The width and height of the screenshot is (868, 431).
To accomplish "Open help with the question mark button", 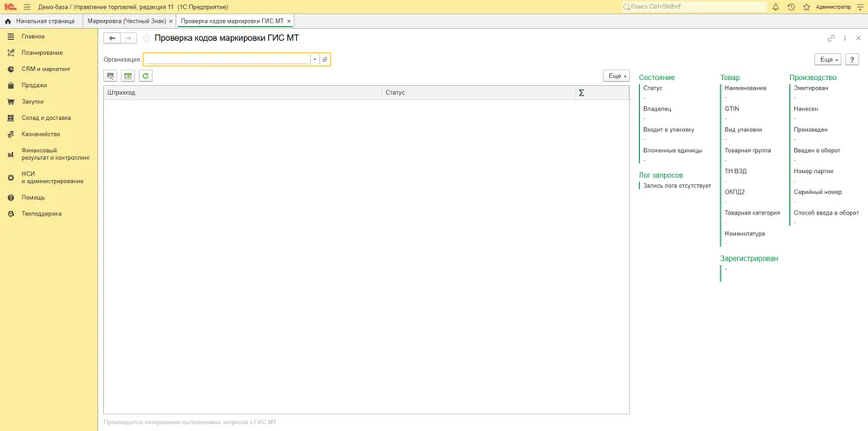I will click(x=852, y=59).
